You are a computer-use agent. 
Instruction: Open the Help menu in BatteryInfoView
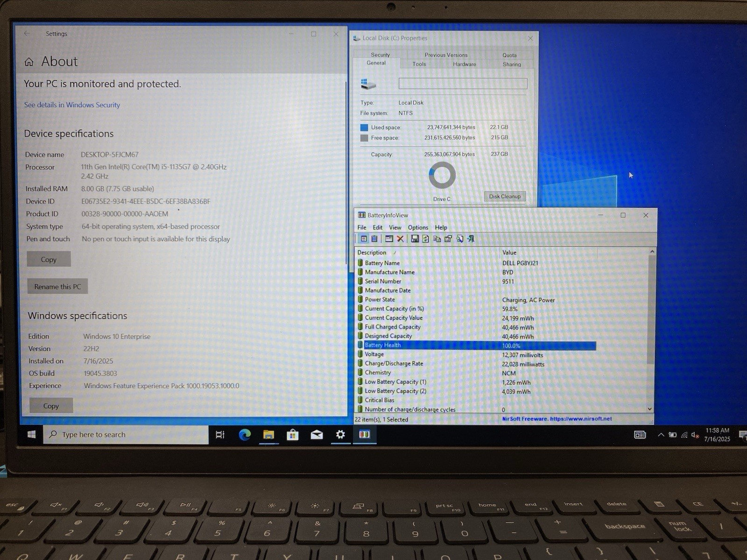coord(441,227)
